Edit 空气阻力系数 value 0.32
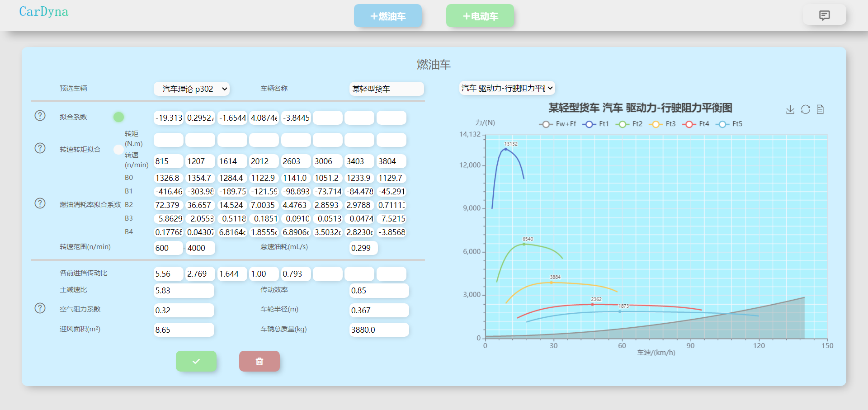Screen dimensions: 868x410 (184, 311)
